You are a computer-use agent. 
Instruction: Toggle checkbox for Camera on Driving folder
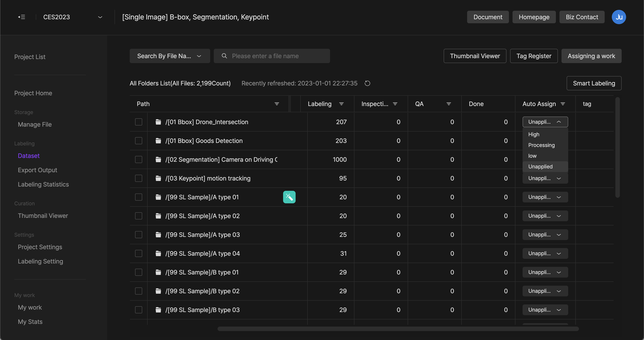139,159
